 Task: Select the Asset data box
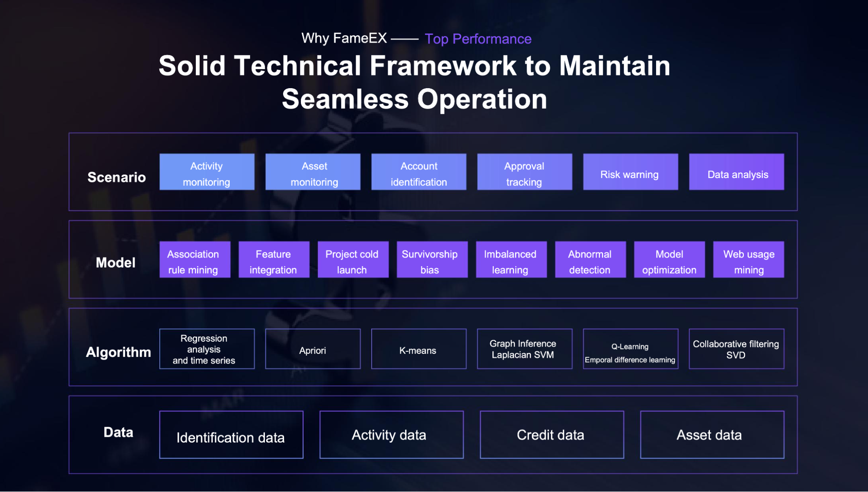pyautogui.click(x=712, y=435)
